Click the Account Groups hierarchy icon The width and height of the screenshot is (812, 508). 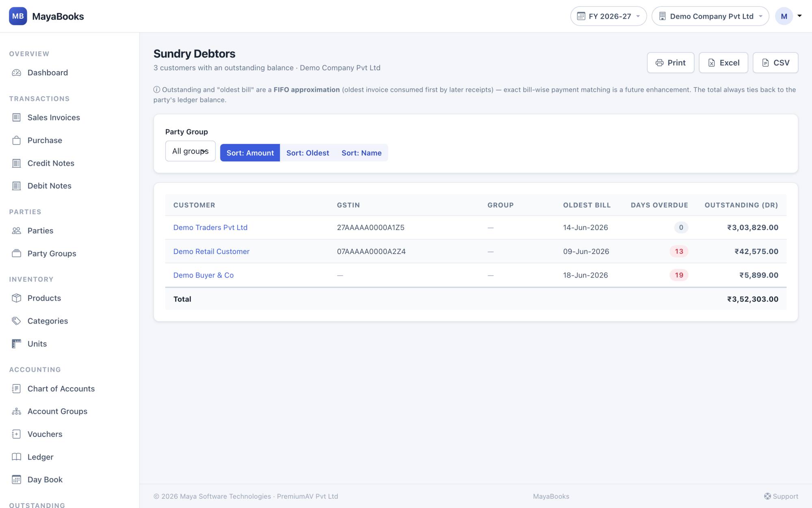[16, 411]
